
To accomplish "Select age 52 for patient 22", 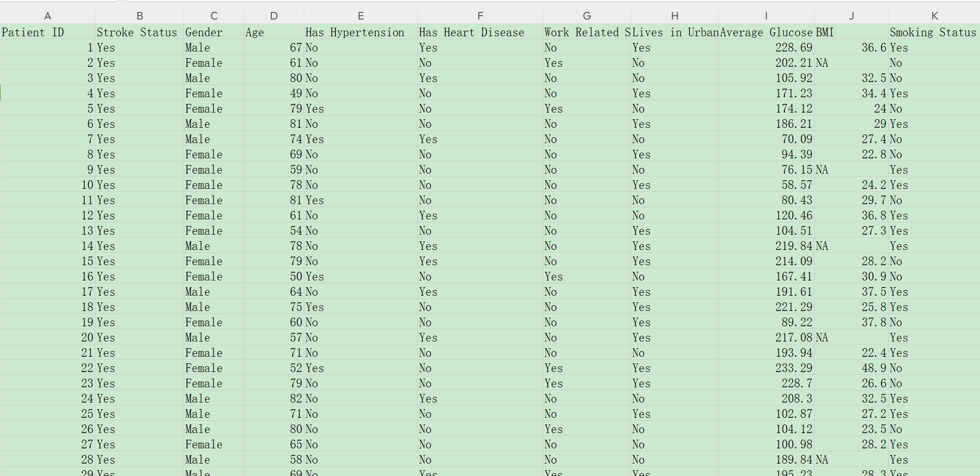I will coord(274,368).
